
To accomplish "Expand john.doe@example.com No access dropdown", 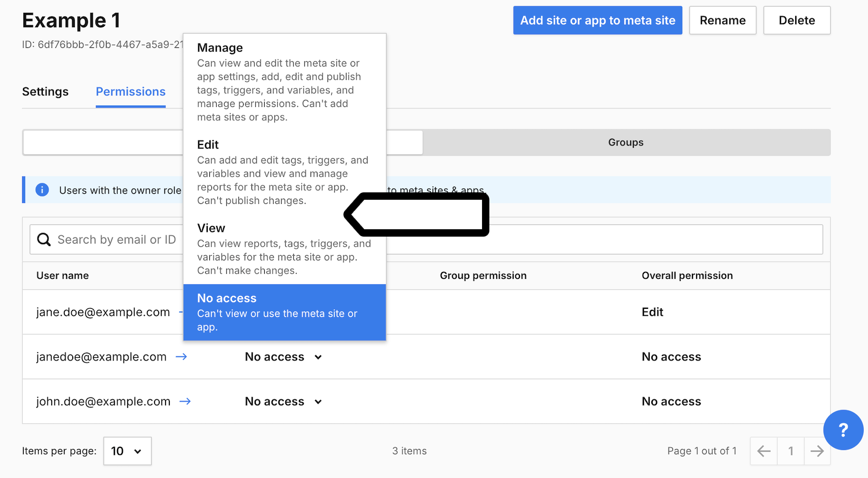I will tap(283, 402).
